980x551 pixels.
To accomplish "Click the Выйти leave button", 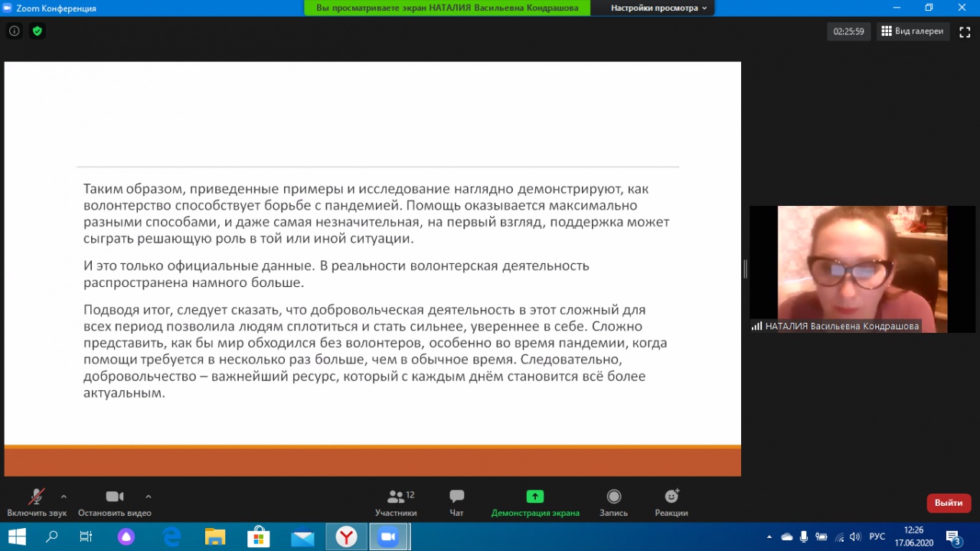I will coord(949,503).
